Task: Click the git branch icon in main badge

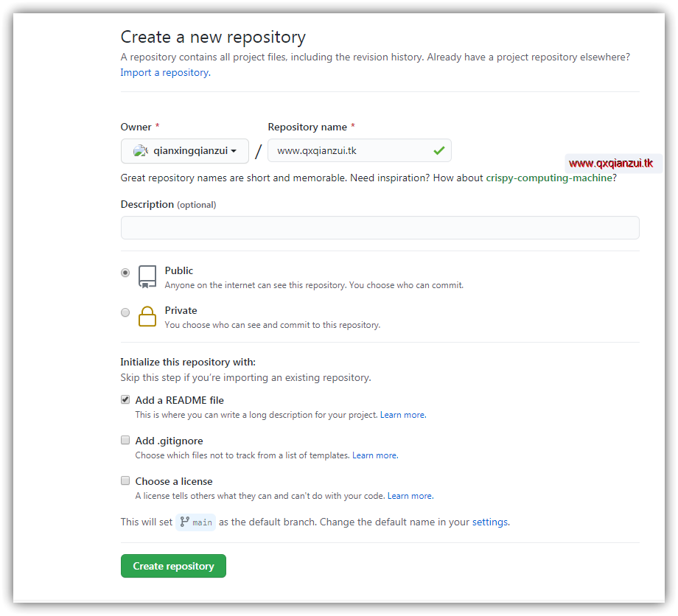Action: (186, 522)
